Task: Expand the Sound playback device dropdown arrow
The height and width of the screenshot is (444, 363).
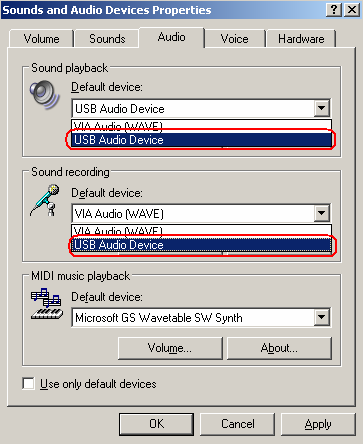Action: 322,108
